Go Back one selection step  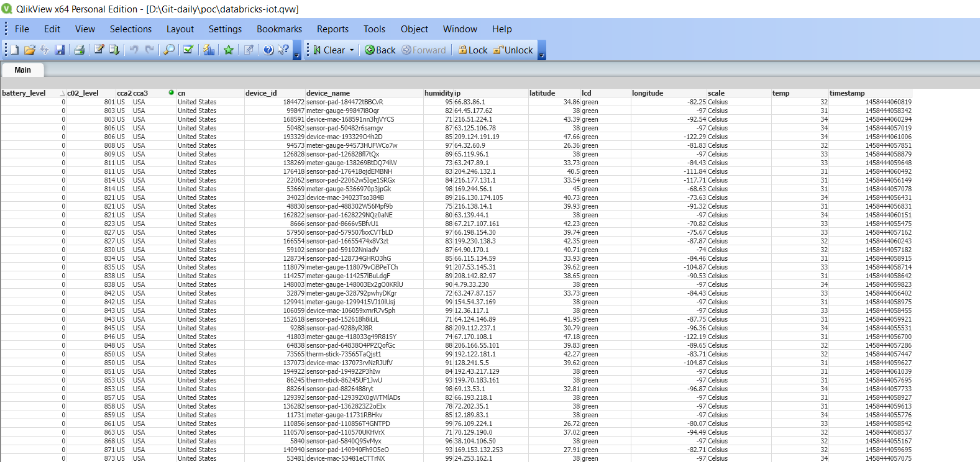380,50
